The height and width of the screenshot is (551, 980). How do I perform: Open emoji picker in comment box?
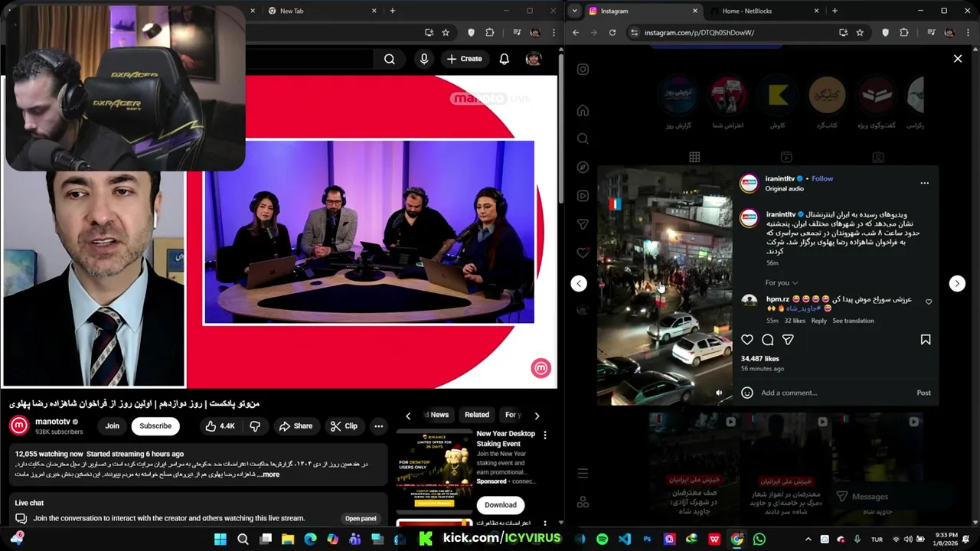click(747, 393)
